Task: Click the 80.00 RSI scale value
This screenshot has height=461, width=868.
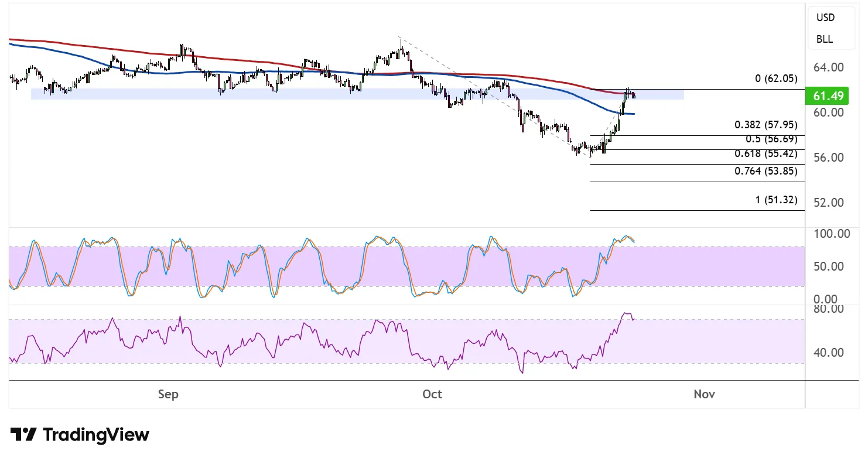Action: click(x=829, y=309)
